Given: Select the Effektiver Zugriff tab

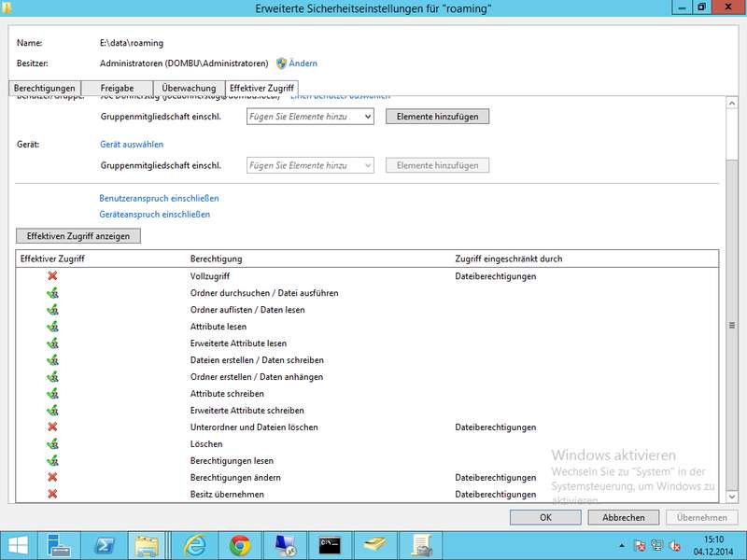Looking at the screenshot, I should coord(261,88).
